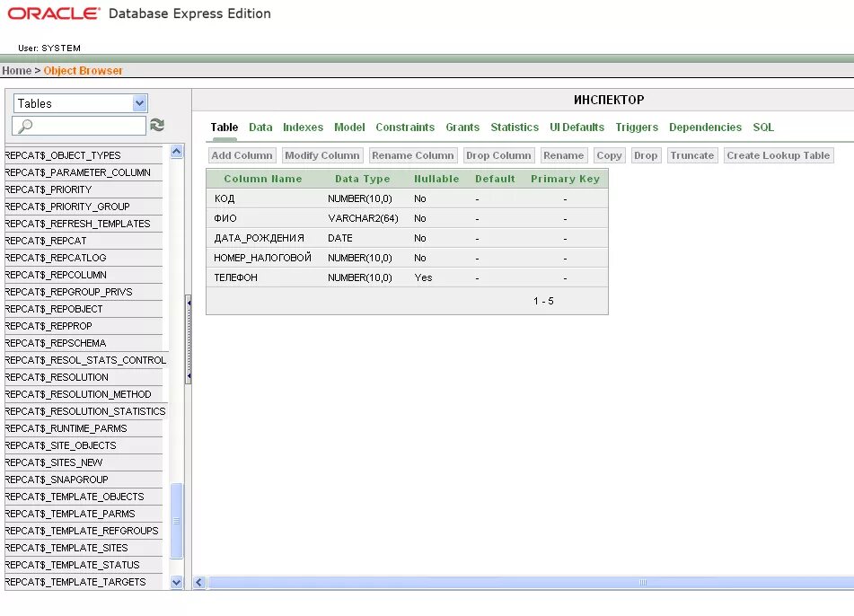Image resolution: width=854 pixels, height=616 pixels.
Task: Click the Copy button
Action: (x=609, y=155)
